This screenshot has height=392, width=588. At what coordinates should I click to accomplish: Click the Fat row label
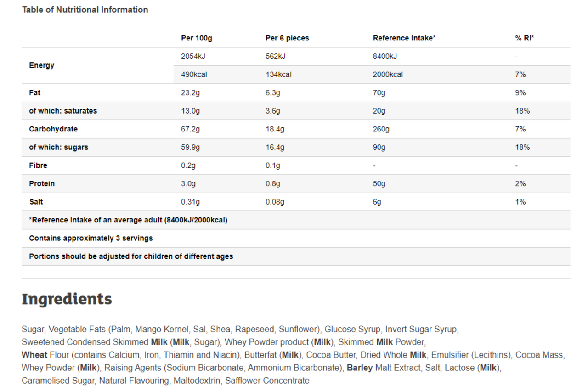point(34,92)
